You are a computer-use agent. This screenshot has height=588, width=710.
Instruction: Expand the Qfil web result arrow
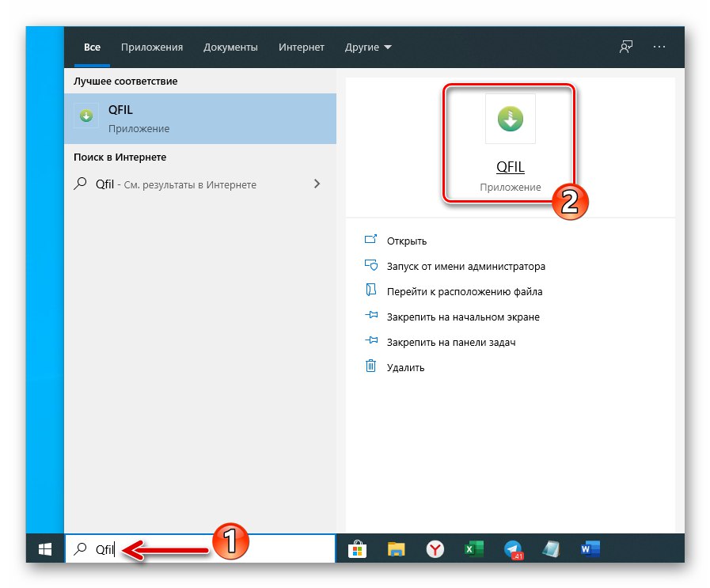(x=317, y=184)
